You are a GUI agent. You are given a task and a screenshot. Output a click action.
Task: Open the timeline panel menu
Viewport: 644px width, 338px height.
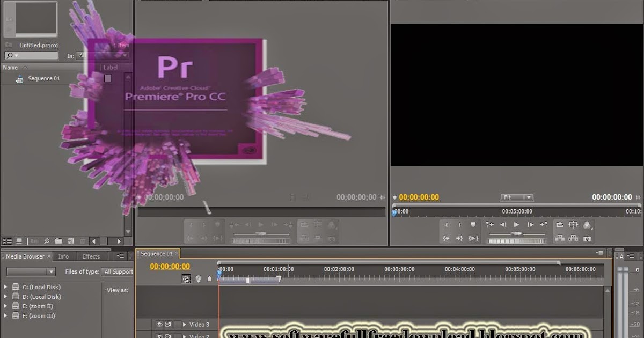pos(599,253)
